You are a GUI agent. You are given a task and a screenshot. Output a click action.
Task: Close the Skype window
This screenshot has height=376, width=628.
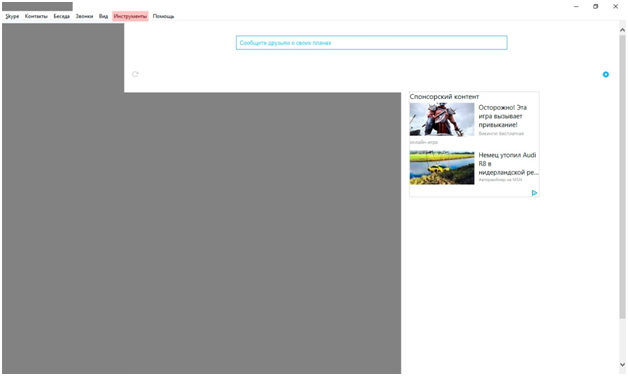[615, 6]
